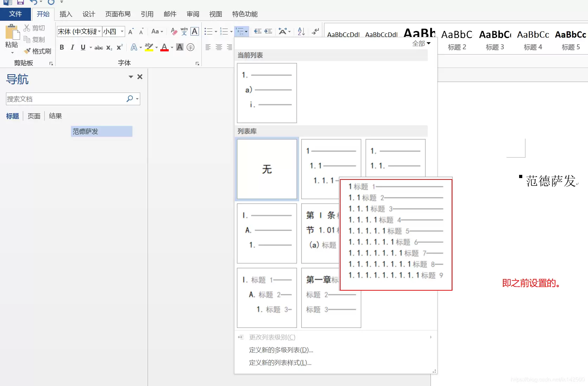Open the 插入 ribbon tab
Image resolution: width=588 pixels, height=386 pixels.
point(66,14)
